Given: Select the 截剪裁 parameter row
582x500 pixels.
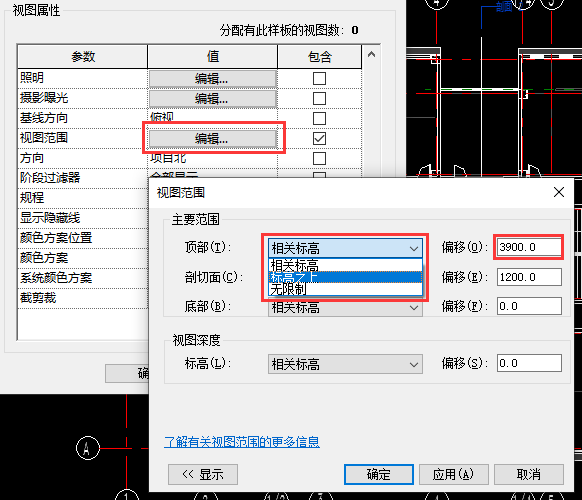Looking at the screenshot, I should coord(83,298).
